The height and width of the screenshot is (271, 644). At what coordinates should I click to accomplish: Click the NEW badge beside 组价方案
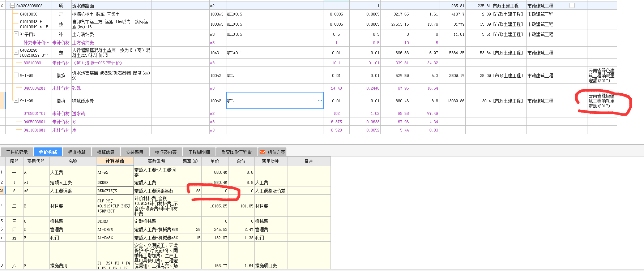262,152
